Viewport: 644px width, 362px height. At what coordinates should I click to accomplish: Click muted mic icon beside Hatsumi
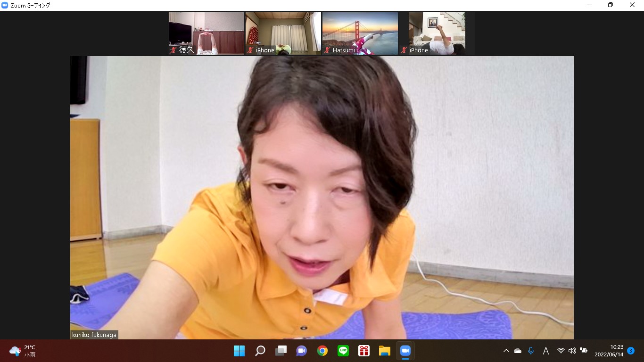[327, 50]
